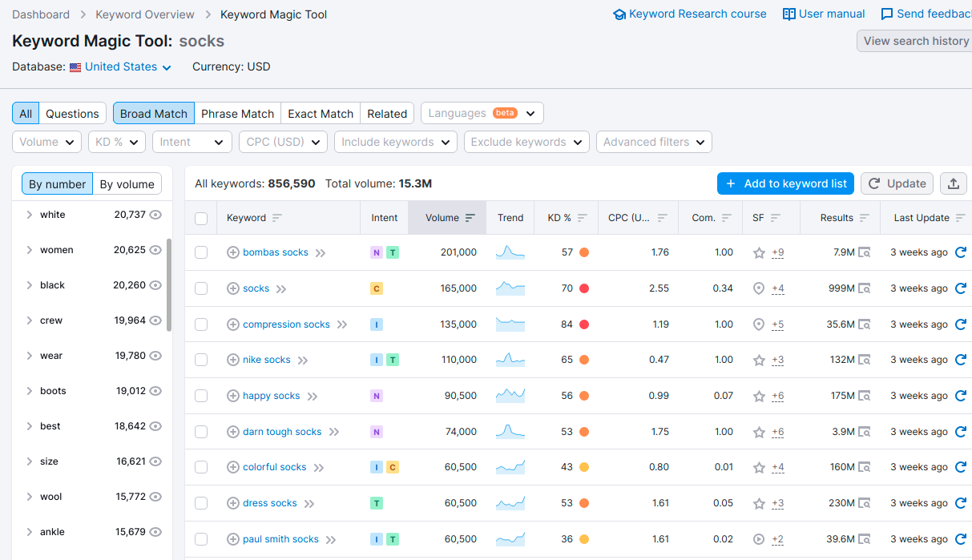Viewport: 972px width, 560px height.
Task: Open Include keywords dropdown
Action: coord(396,142)
